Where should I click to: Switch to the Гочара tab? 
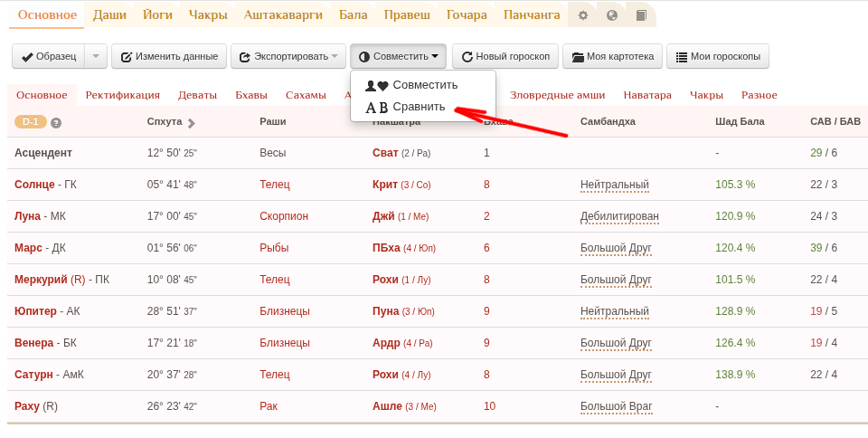(x=467, y=15)
